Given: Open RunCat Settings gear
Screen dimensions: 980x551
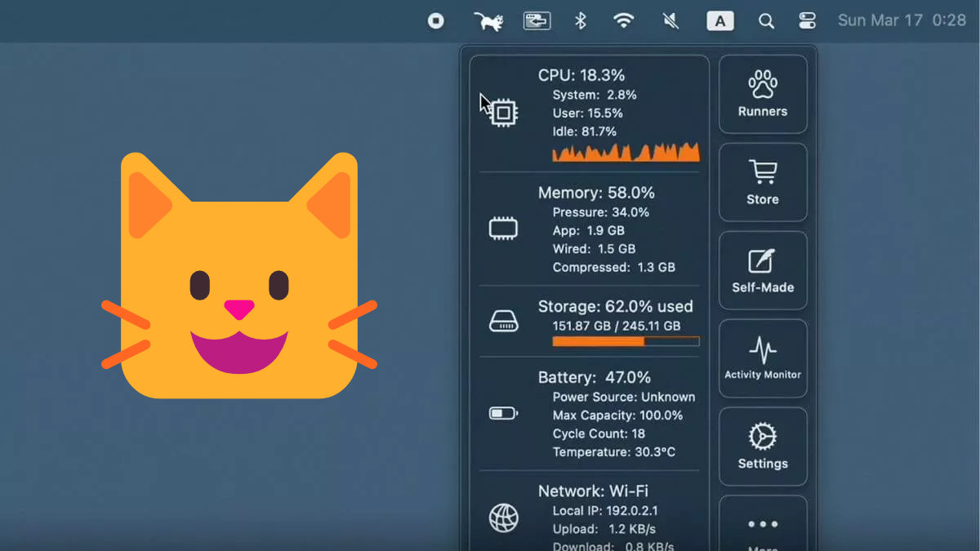Looking at the screenshot, I should (x=763, y=447).
